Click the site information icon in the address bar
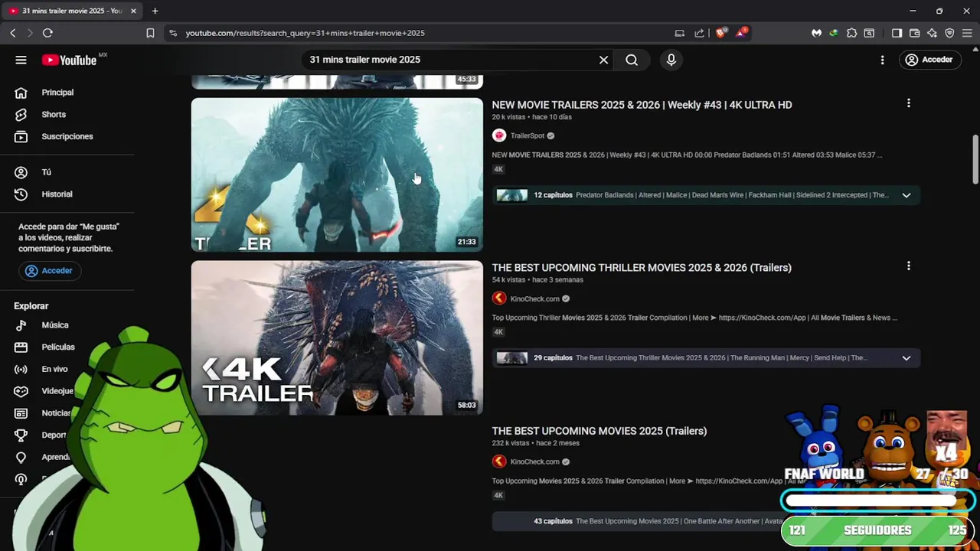The image size is (980, 551). 173,33
